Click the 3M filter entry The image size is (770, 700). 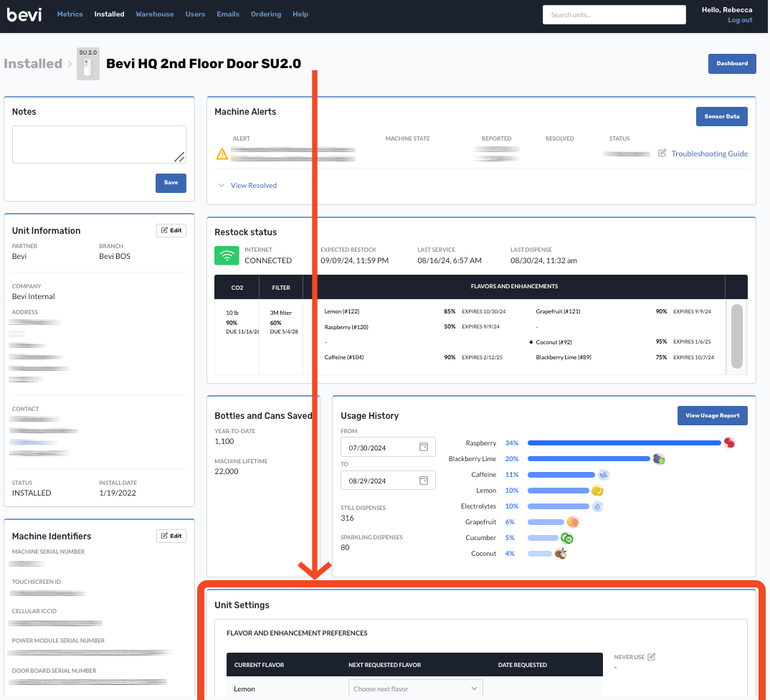[x=281, y=313]
